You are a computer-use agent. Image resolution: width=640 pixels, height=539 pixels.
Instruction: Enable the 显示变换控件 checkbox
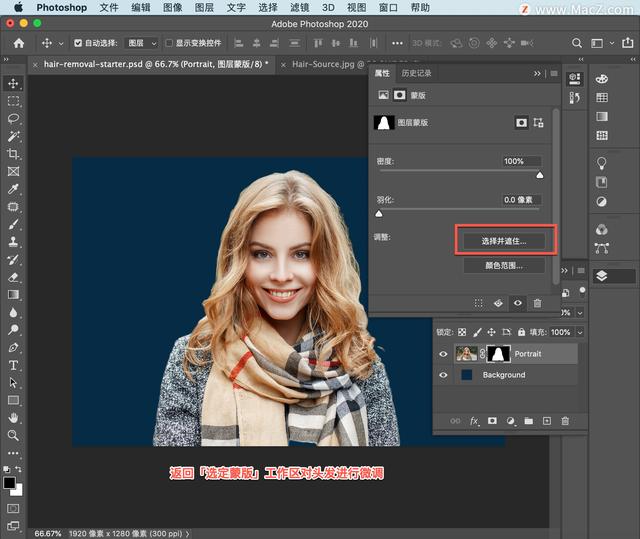pos(168,44)
